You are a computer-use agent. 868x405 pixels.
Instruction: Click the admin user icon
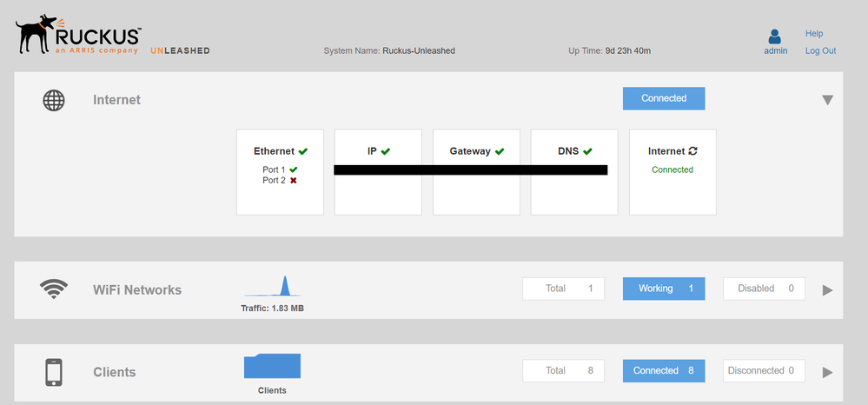click(775, 37)
